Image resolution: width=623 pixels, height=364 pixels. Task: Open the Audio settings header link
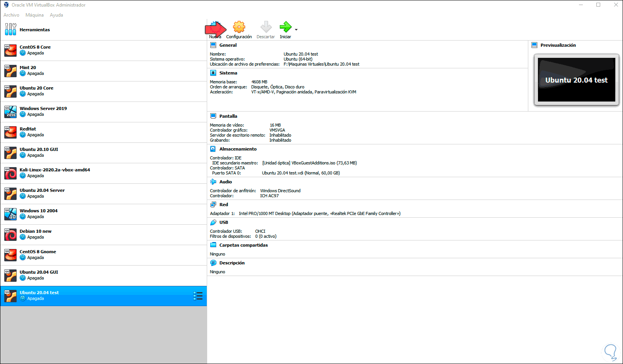[x=226, y=182]
